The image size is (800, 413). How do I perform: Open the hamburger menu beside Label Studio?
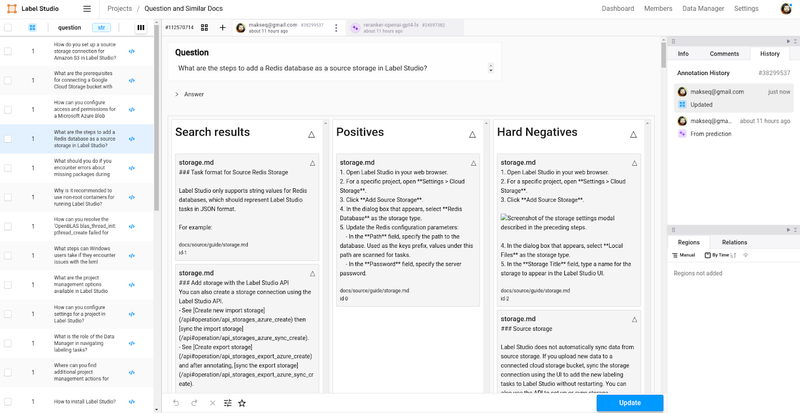coord(87,9)
